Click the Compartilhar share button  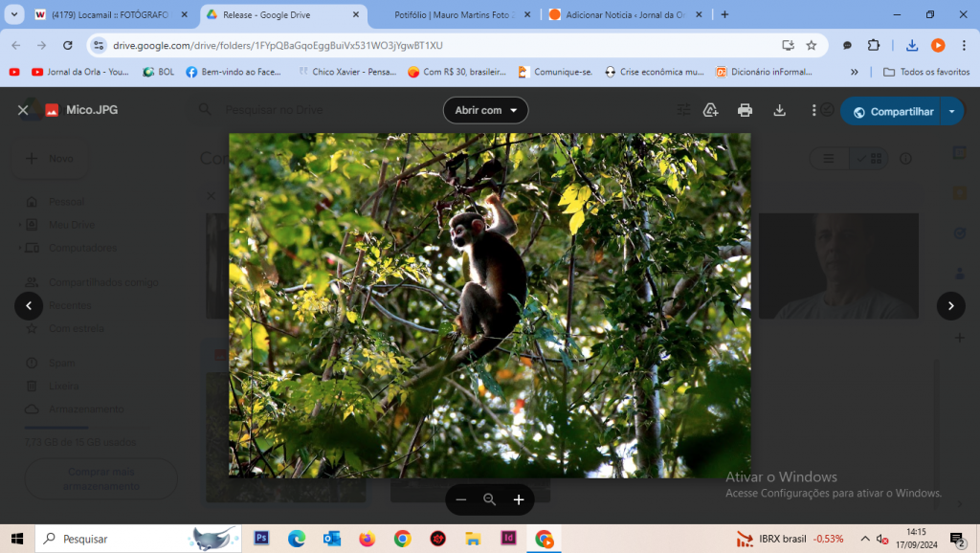pyautogui.click(x=891, y=111)
